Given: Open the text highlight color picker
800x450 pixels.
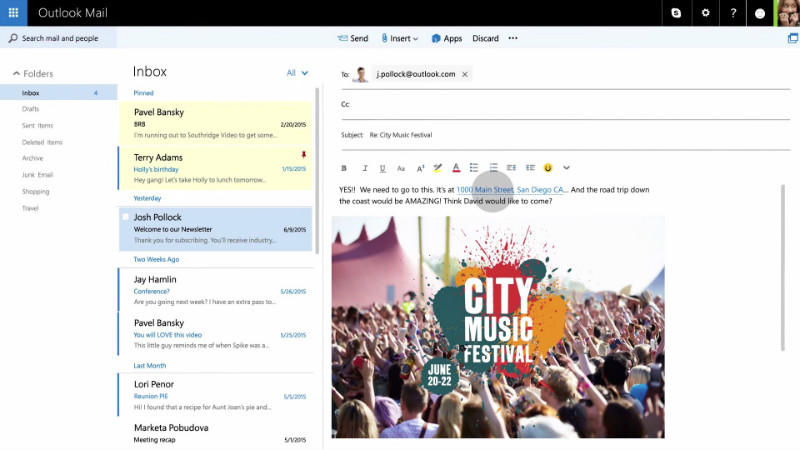Looking at the screenshot, I should tap(437, 168).
